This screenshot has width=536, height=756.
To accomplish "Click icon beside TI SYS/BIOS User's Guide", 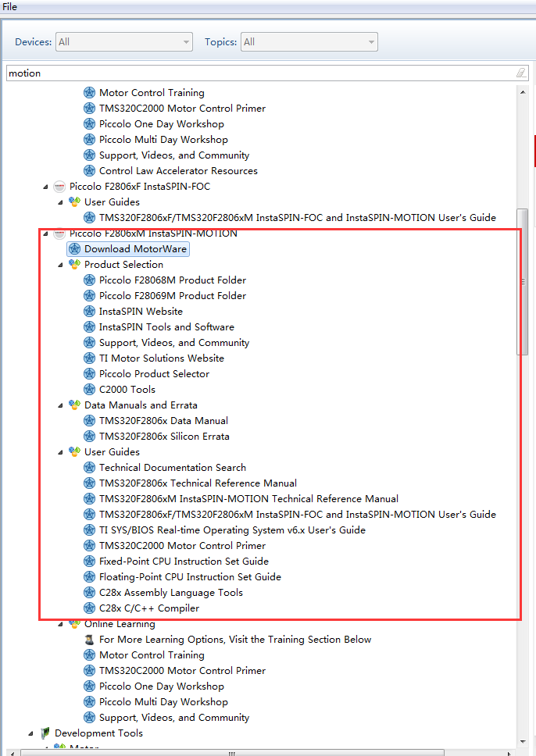I will (89, 530).
